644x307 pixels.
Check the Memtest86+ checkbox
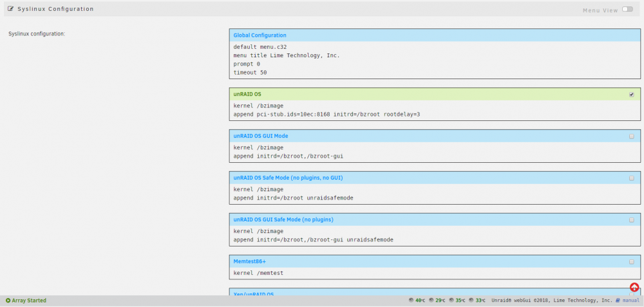631,262
